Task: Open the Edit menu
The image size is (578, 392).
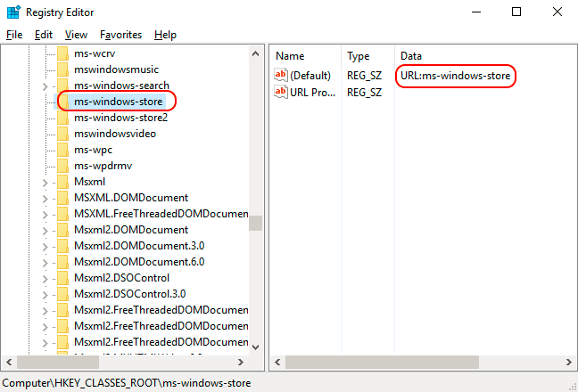Action: click(x=44, y=35)
